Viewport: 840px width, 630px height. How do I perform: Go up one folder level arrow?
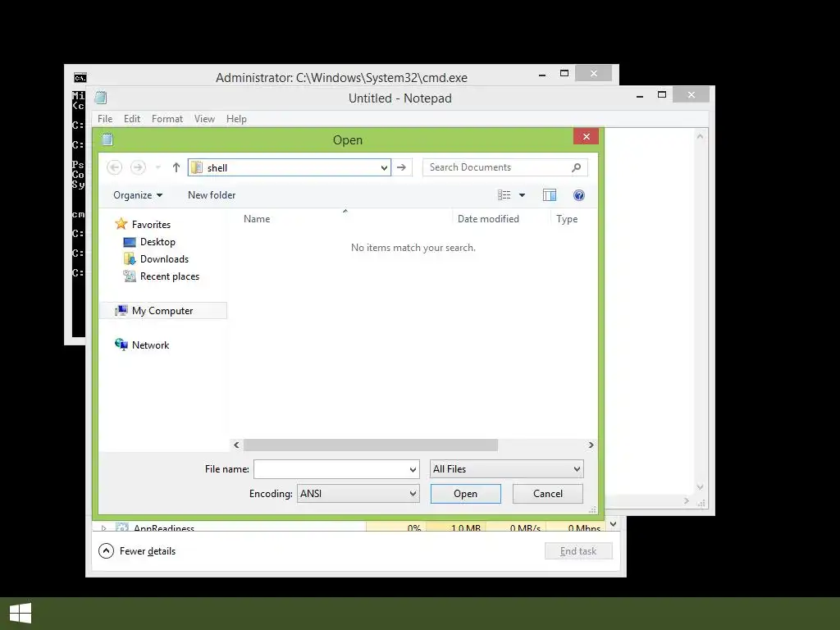(176, 167)
